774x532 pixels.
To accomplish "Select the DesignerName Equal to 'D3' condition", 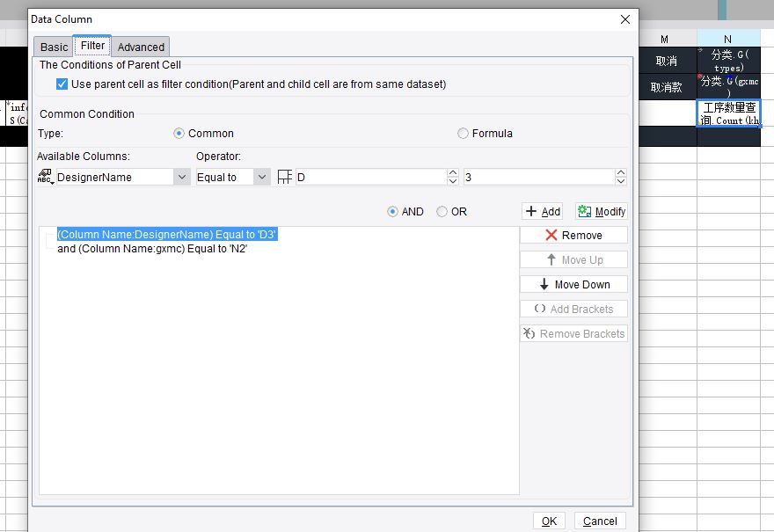I will tap(167, 235).
